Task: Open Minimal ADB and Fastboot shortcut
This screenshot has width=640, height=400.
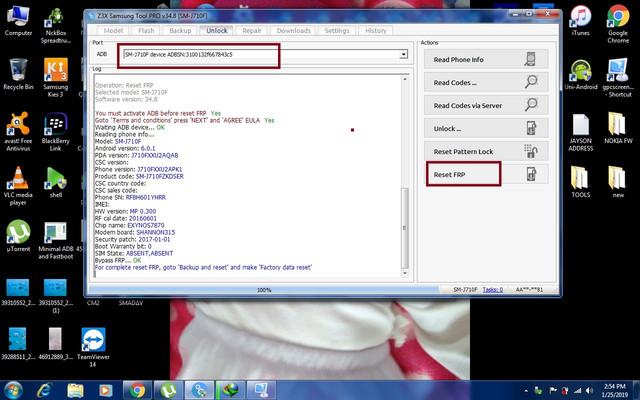Action: coord(56,240)
